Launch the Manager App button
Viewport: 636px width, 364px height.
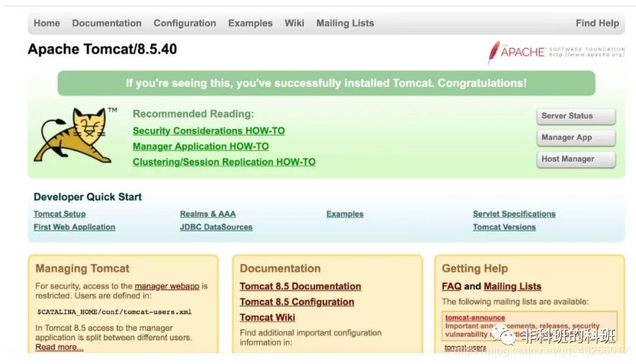[576, 138]
